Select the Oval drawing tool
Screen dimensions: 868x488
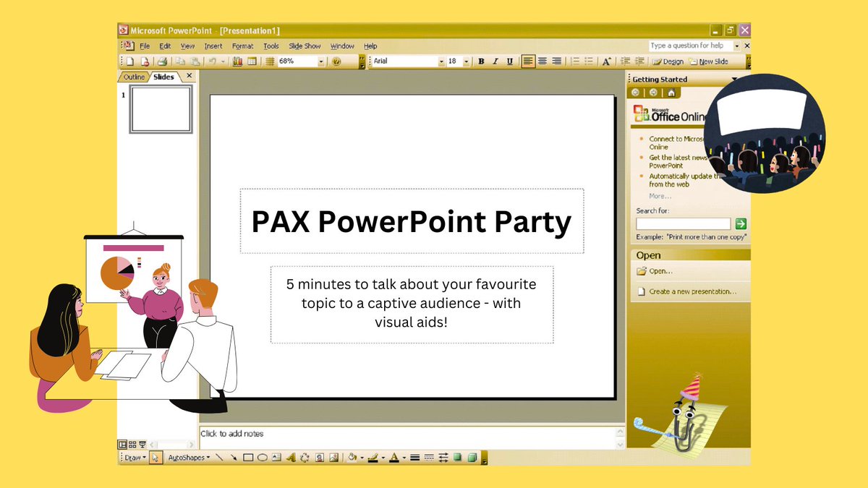point(263,458)
